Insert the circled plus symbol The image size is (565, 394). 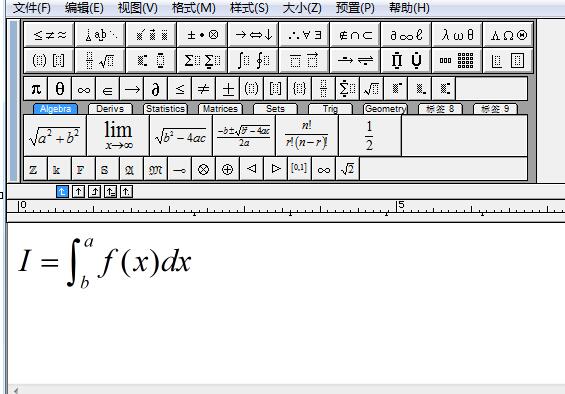(x=227, y=169)
